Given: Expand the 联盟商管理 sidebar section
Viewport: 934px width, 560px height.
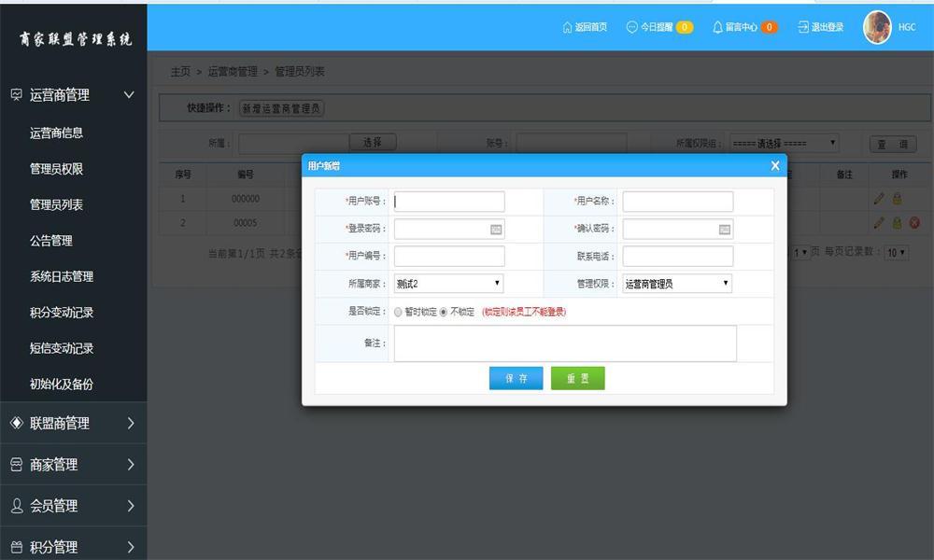Looking at the screenshot, I should [73, 423].
